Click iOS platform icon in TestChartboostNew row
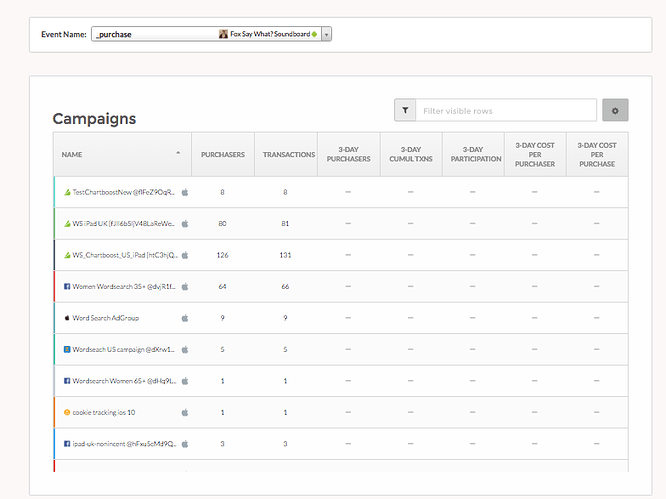This screenshot has width=666, height=499. click(x=185, y=192)
